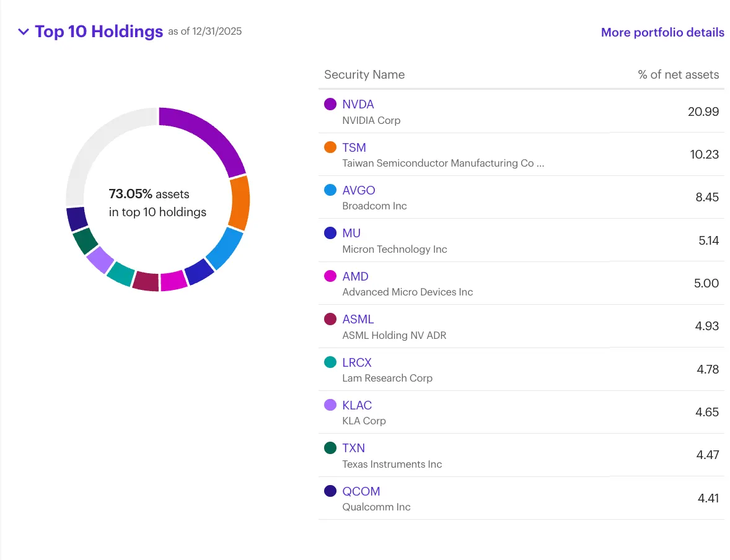This screenshot has width=730, height=560.
Task: Click the % of net assets header
Action: 679,74
